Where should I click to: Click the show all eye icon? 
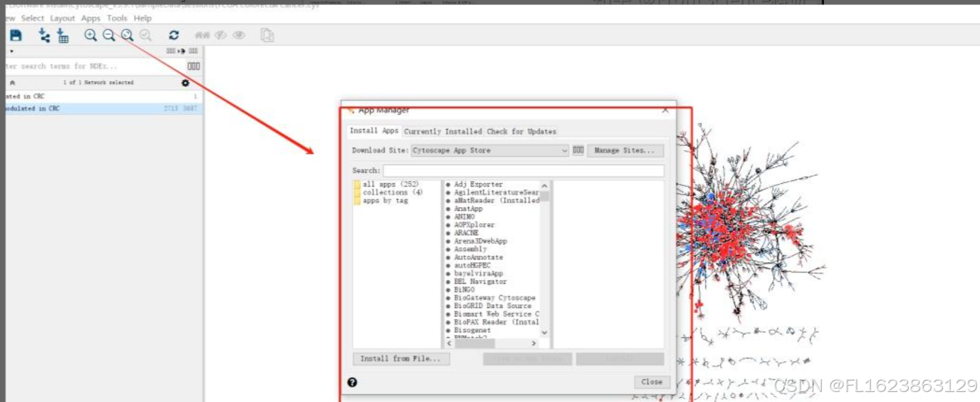(239, 35)
